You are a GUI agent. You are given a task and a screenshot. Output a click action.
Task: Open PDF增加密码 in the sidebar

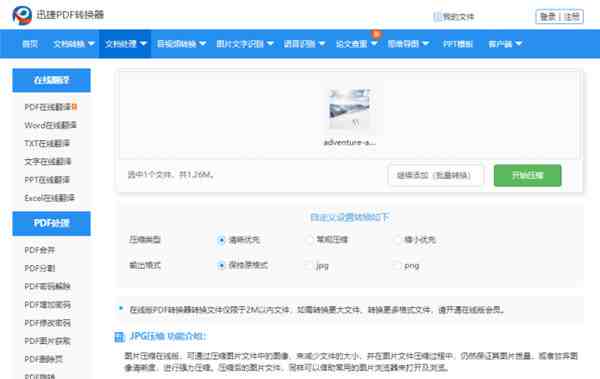(47, 305)
